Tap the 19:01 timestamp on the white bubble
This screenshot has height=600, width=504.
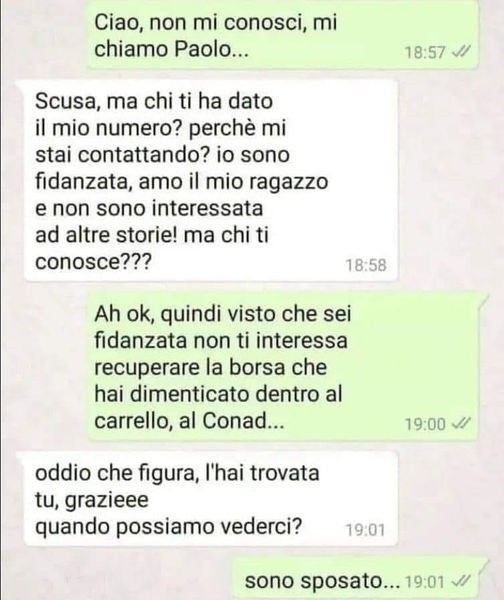[365, 530]
